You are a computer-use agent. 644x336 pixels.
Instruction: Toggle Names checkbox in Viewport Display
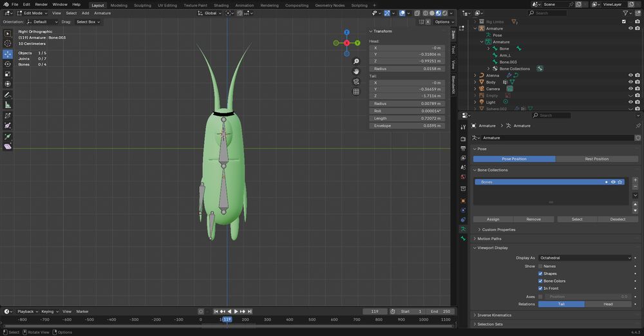coord(540,266)
